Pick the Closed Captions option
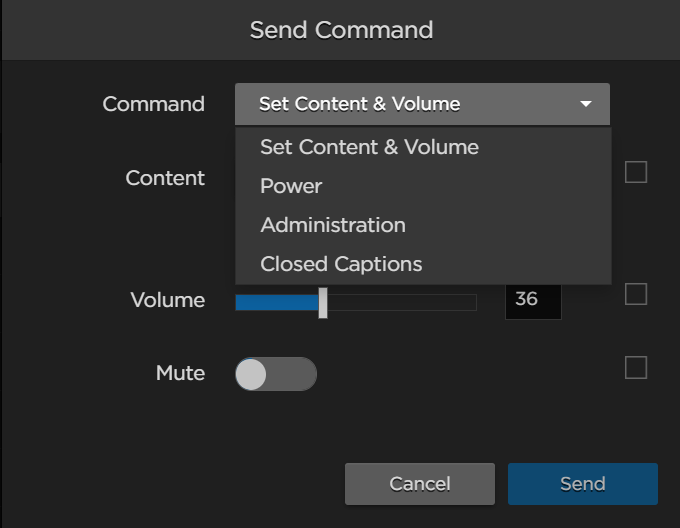 pyautogui.click(x=341, y=264)
